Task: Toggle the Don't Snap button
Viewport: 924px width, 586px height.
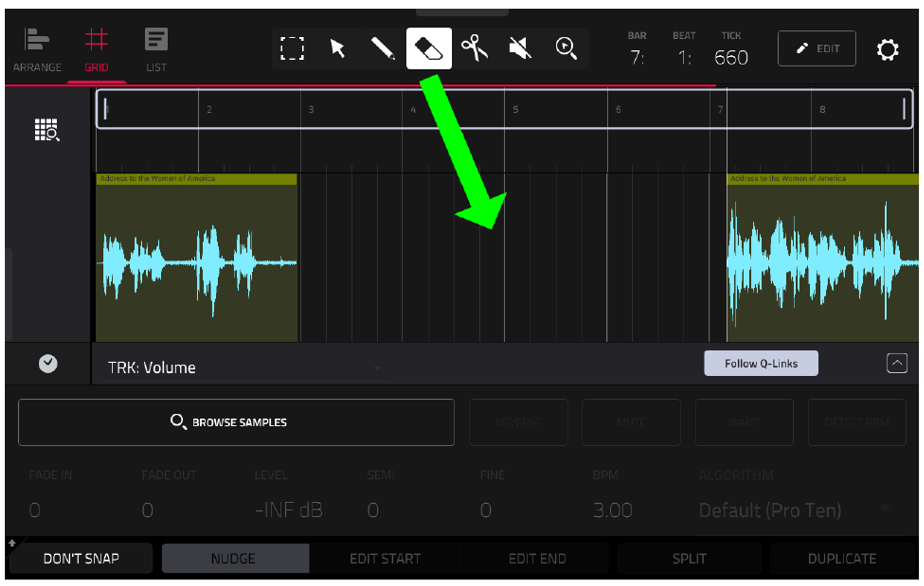Action: click(81, 558)
